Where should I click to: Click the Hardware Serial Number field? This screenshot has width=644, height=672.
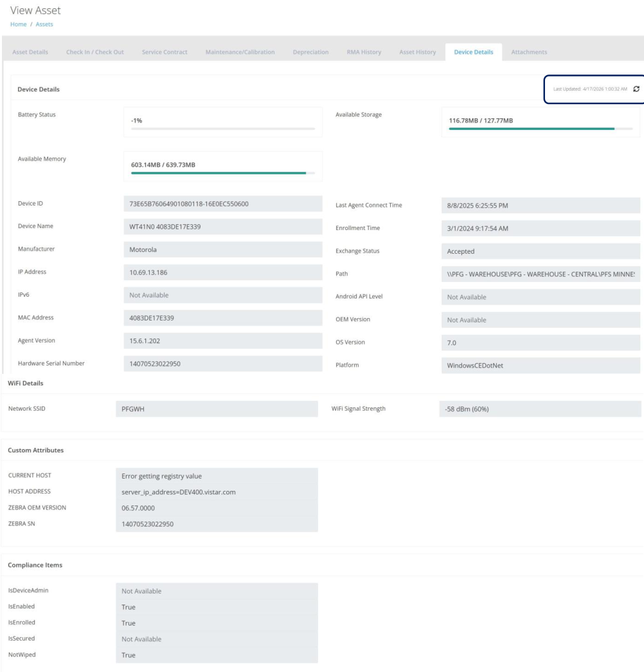point(223,364)
